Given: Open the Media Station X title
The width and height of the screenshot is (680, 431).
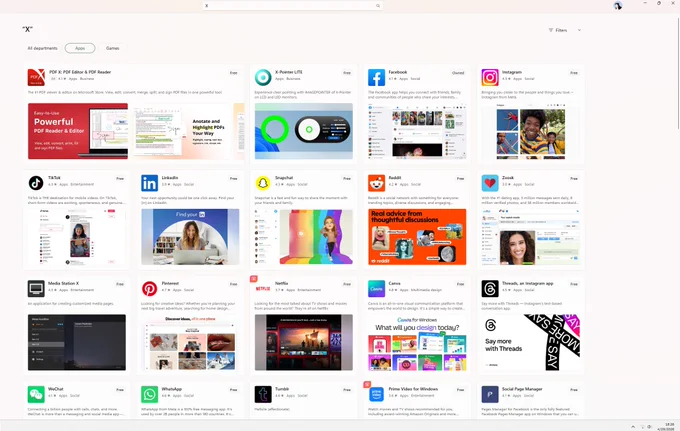Looking at the screenshot, I should [x=63, y=283].
